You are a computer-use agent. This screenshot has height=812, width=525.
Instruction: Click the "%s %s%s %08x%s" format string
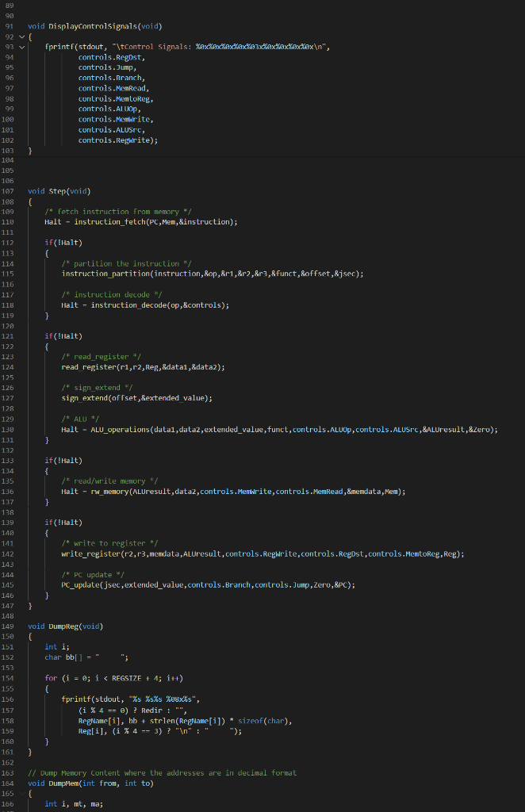pyautogui.click(x=163, y=699)
